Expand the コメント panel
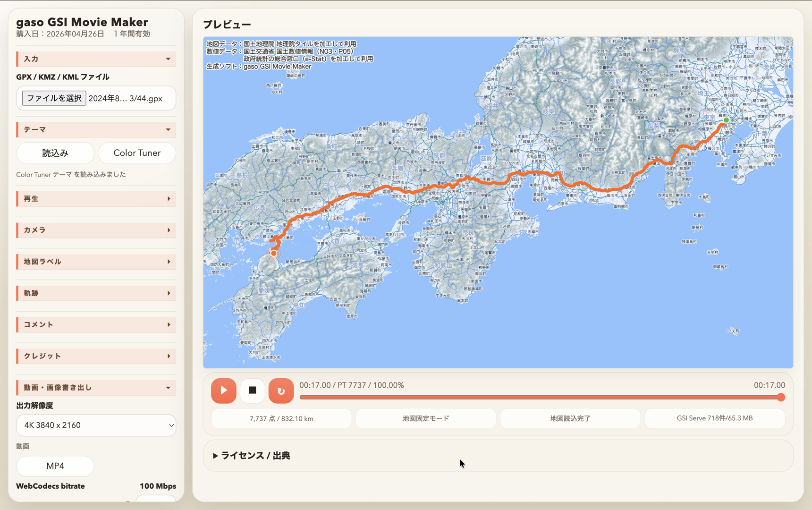Image resolution: width=812 pixels, height=510 pixels. pos(96,324)
